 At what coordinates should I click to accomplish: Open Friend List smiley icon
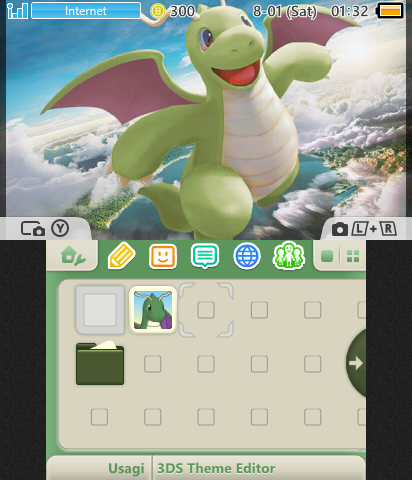click(x=163, y=256)
